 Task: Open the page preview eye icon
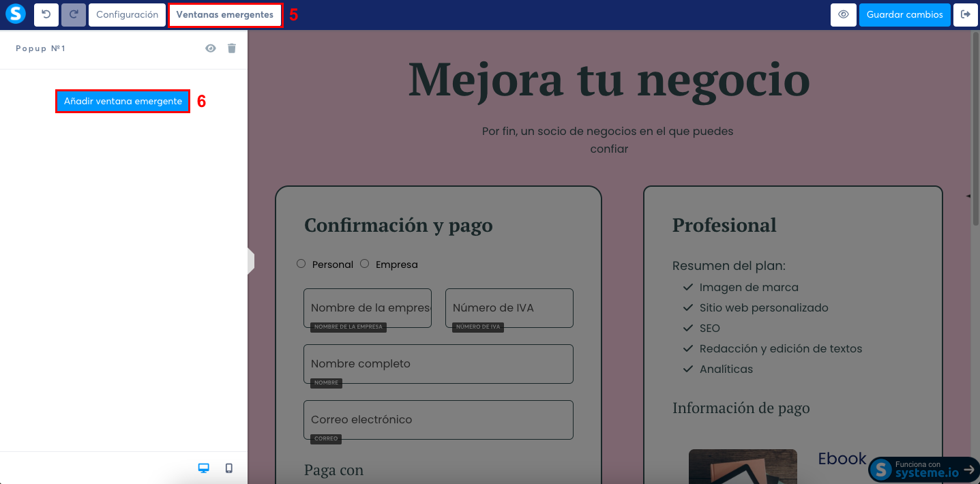point(844,14)
